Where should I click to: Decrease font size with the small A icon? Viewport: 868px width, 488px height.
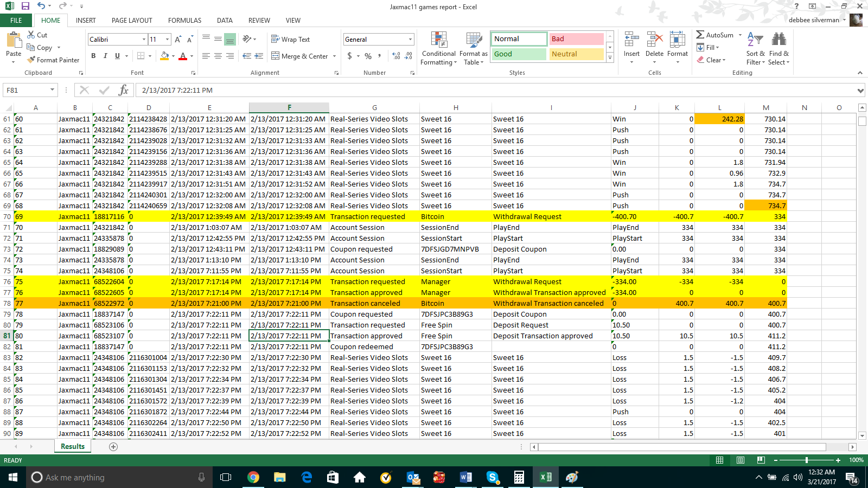point(190,39)
